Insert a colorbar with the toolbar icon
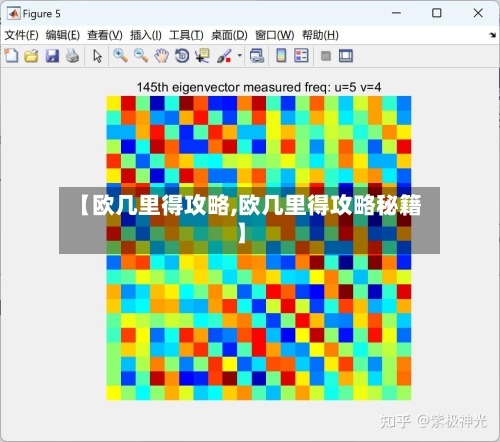500x442 pixels. [x=282, y=56]
